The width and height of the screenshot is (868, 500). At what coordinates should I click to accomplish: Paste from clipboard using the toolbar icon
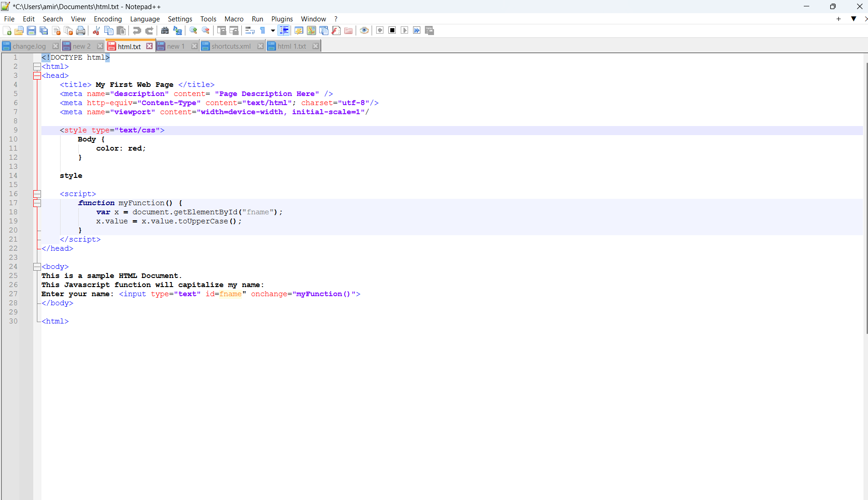point(121,30)
